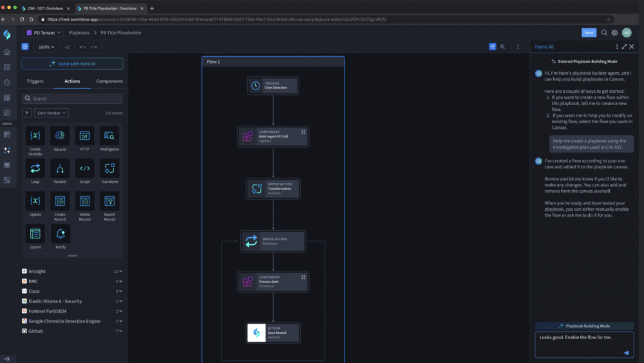
Task: Open the 100% zoom level dropdown
Action: pos(46,47)
